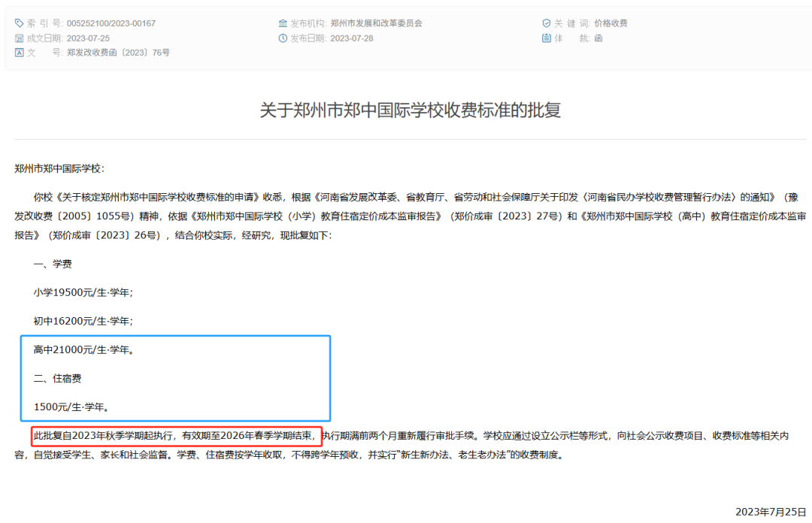
Task: Open the 郑州市发展和改革委员会 publisher name
Action: point(376,23)
